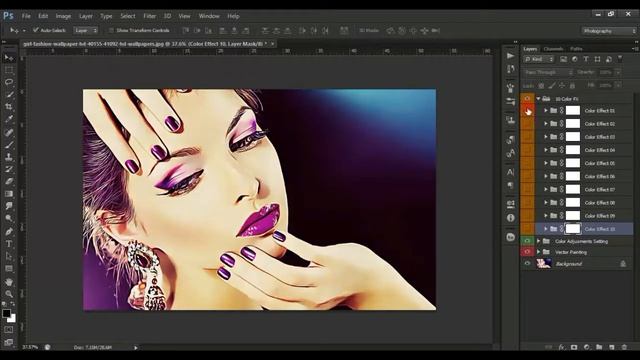Select the Zoom tool
The width and height of the screenshot is (640, 360).
point(9,294)
